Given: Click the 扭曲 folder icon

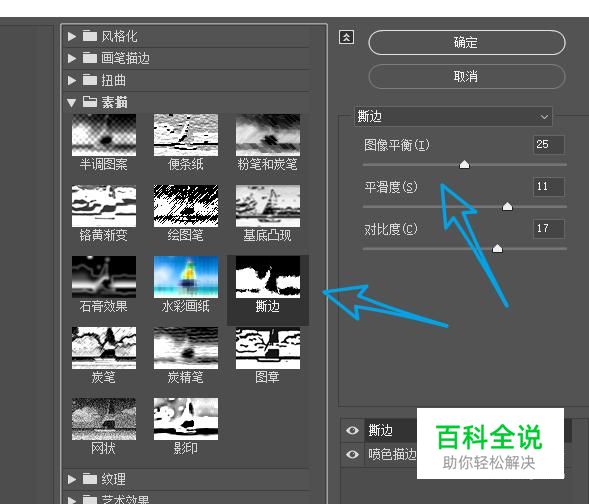Looking at the screenshot, I should tap(90, 80).
